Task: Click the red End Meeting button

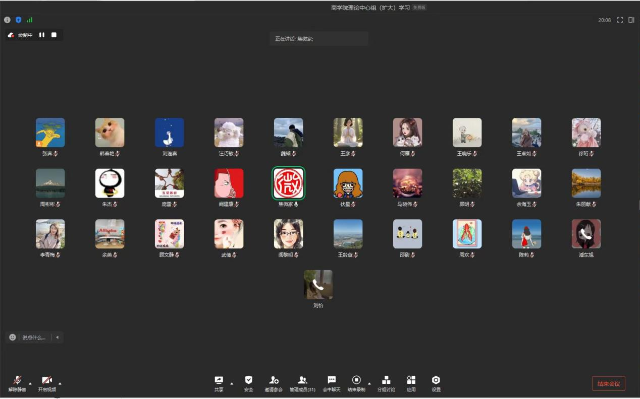Action: pyautogui.click(x=609, y=383)
